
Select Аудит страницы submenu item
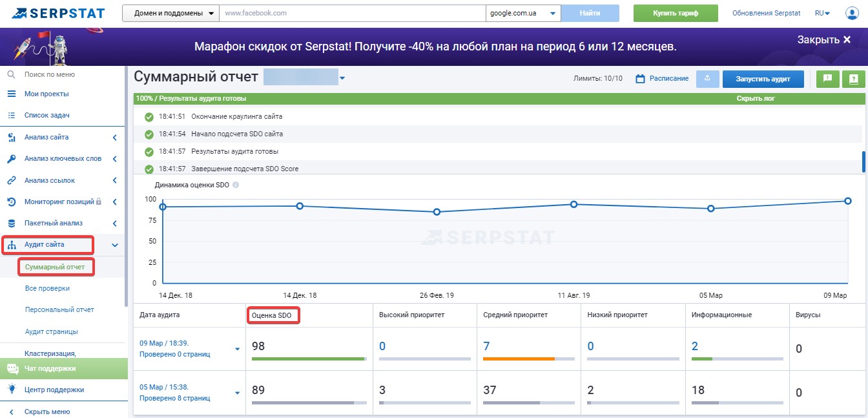click(52, 331)
